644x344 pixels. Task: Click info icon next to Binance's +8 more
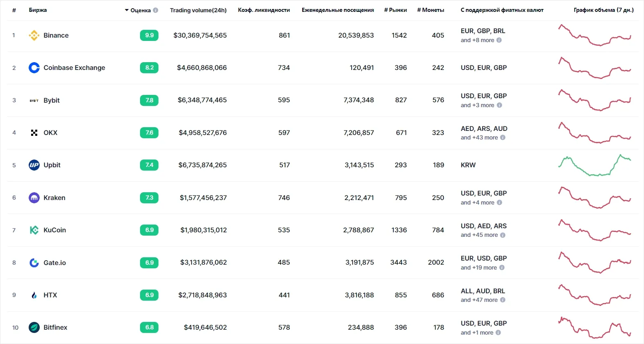[499, 40]
